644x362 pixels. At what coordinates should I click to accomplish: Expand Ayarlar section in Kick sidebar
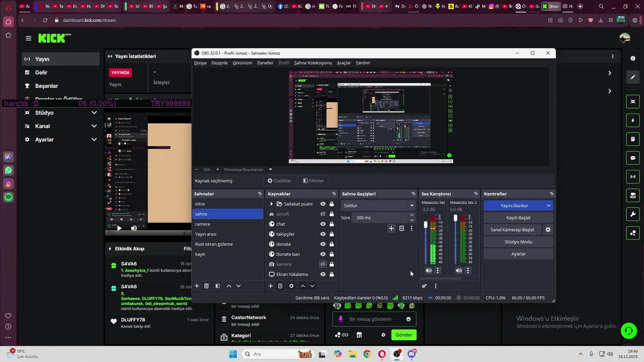[x=94, y=140]
